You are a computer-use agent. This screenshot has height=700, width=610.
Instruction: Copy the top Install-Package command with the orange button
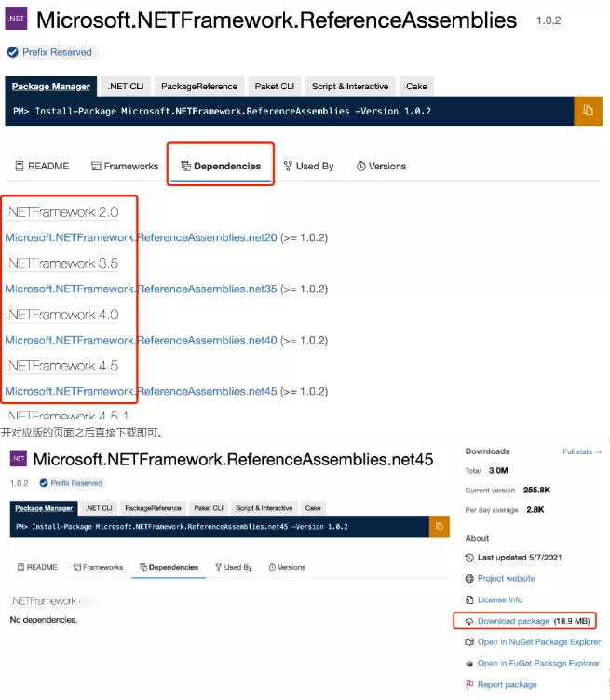588,111
